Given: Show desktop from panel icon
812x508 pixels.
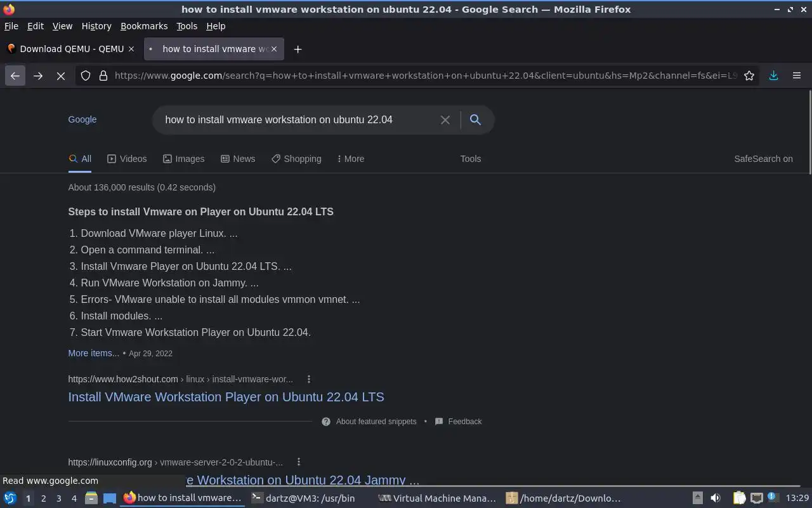Looking at the screenshot, I should click(110, 498).
